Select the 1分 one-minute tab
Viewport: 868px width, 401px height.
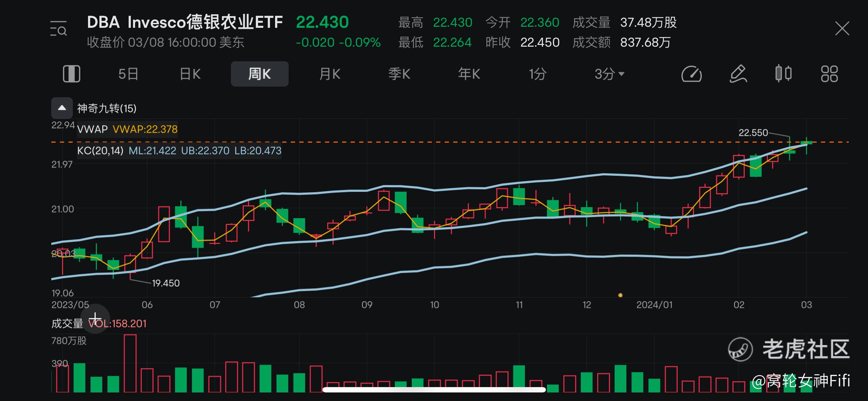point(537,74)
